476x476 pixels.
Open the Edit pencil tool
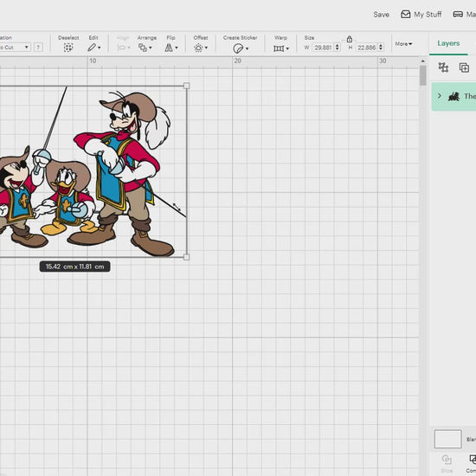pyautogui.click(x=92, y=48)
